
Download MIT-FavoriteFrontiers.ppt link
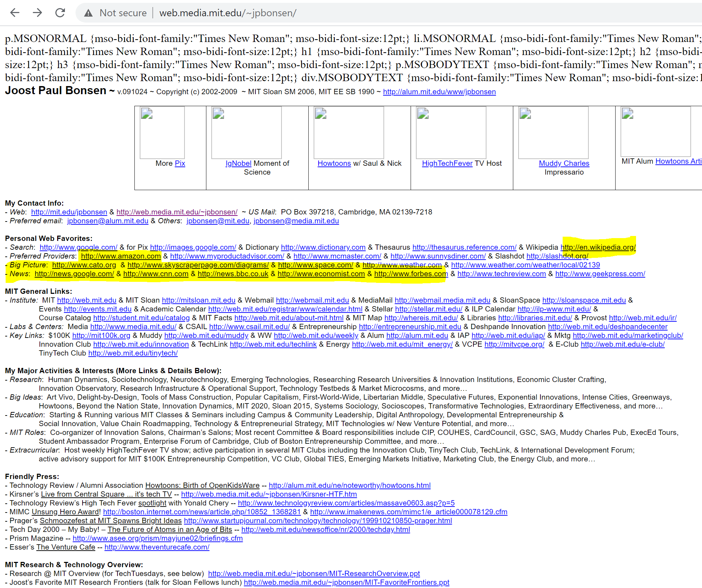[x=346, y=582]
